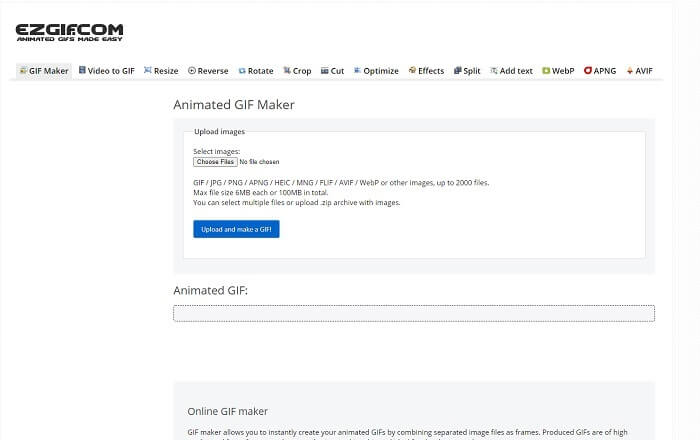
Task: Select the Reverse tool icon
Action: point(192,71)
